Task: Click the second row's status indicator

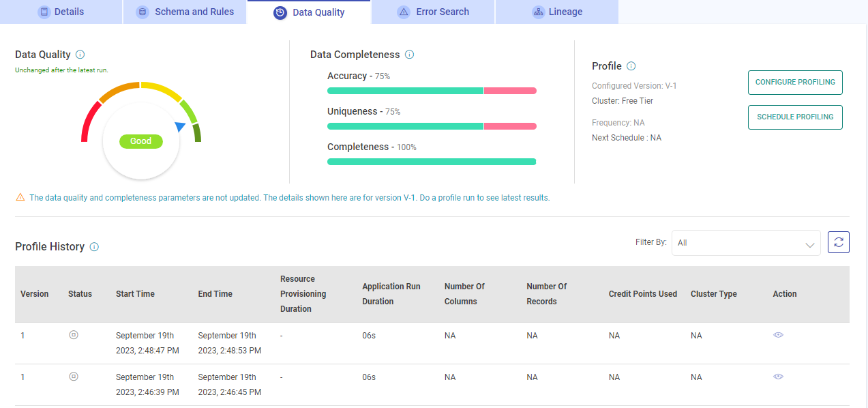Action: 74,376
